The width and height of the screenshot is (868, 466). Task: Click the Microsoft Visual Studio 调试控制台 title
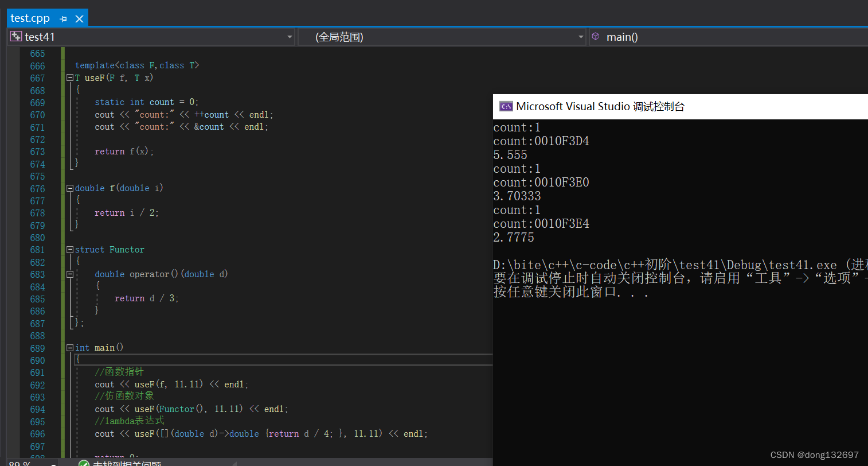pyautogui.click(x=600, y=106)
